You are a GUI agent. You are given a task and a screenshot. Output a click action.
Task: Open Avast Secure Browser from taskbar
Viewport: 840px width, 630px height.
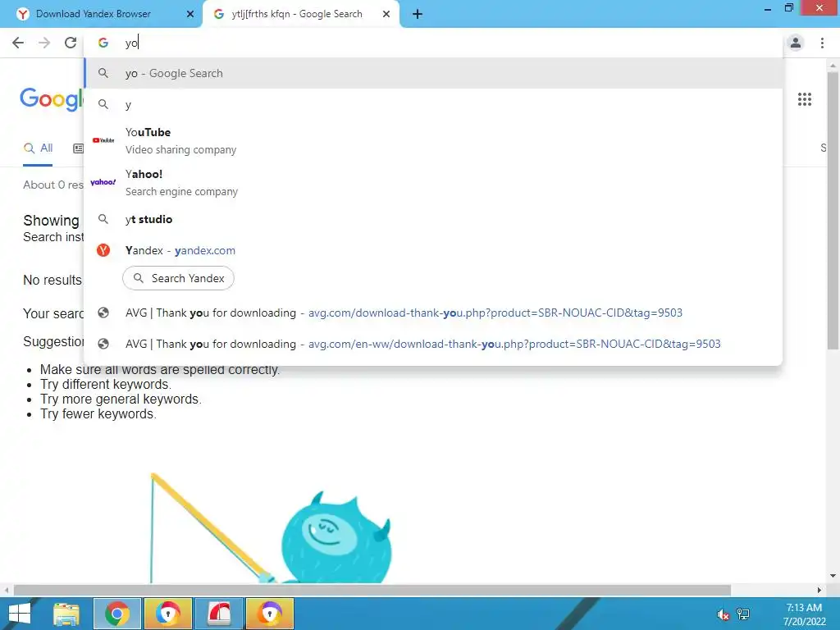click(x=168, y=614)
